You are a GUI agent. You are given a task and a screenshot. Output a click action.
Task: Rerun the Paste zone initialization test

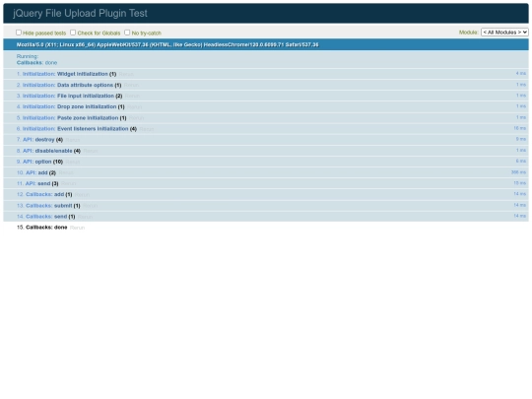(136, 118)
